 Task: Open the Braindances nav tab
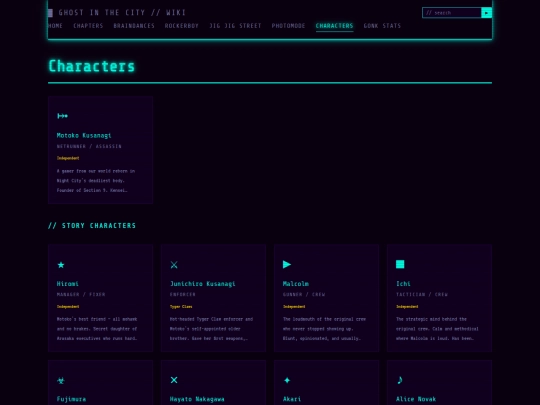(134, 26)
